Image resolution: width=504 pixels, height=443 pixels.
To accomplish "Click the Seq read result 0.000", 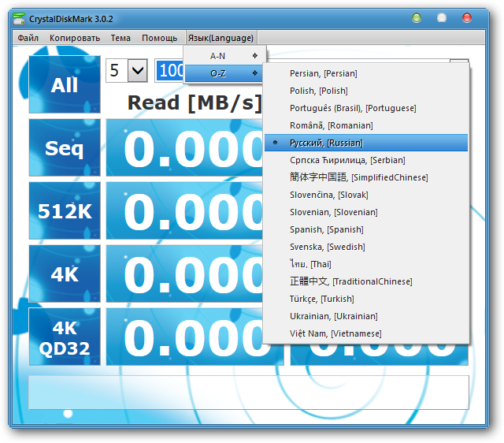I will pyautogui.click(x=184, y=147).
